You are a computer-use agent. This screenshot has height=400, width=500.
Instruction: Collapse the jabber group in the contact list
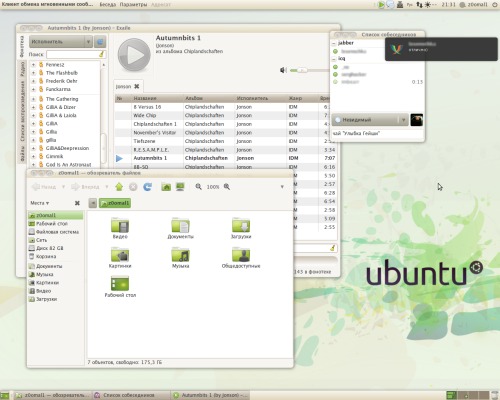(334, 43)
